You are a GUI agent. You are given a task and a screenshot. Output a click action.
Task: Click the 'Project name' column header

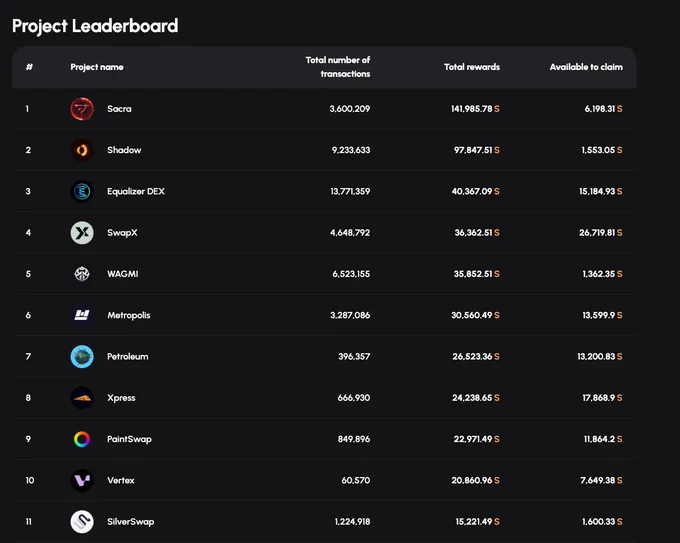pyautogui.click(x=97, y=67)
